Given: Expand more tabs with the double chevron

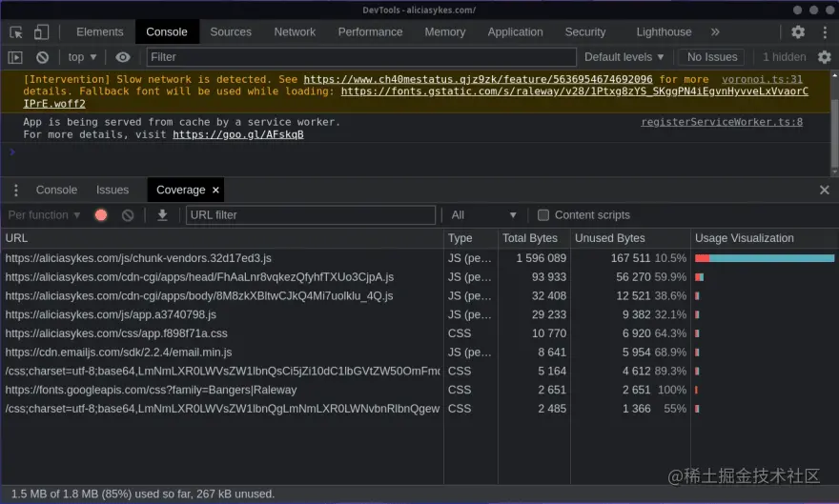Looking at the screenshot, I should 715,32.
